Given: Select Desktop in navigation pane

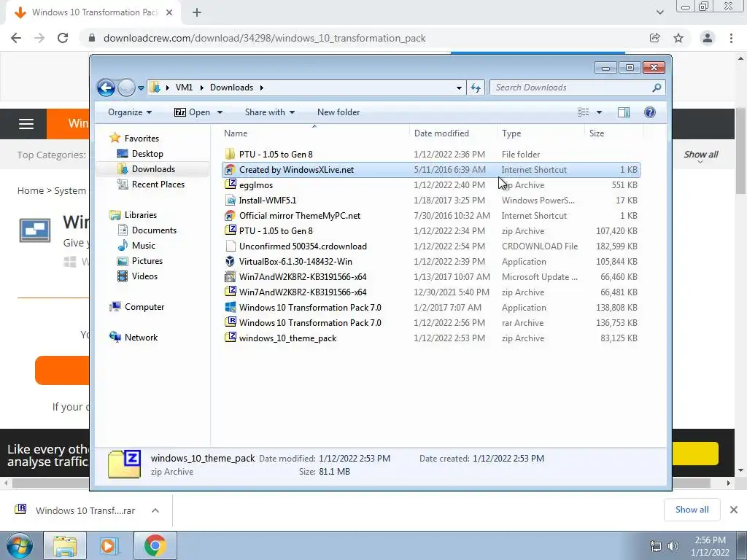Looking at the screenshot, I should [147, 154].
